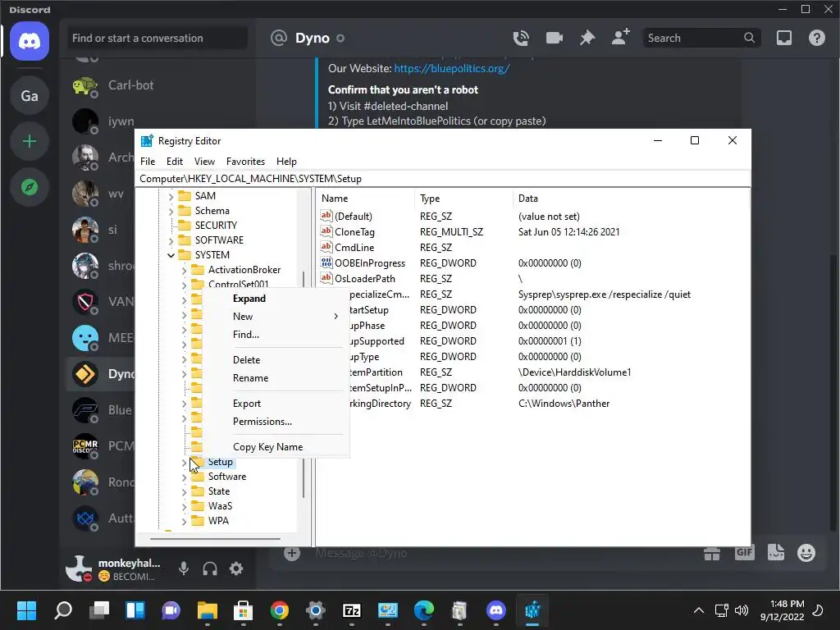Screen dimensions: 840x630
Task: Toggle microphone mute in Discord
Action: pyautogui.click(x=183, y=568)
